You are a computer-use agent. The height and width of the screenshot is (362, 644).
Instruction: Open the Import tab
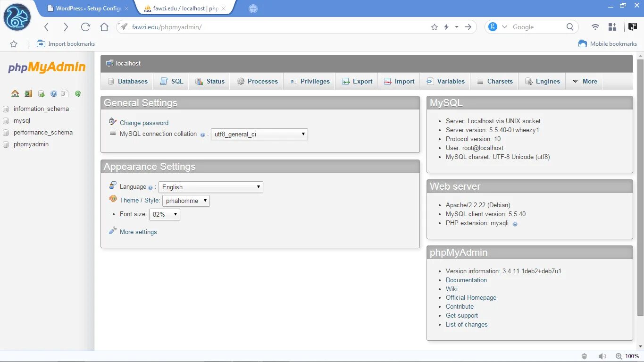tap(399, 81)
